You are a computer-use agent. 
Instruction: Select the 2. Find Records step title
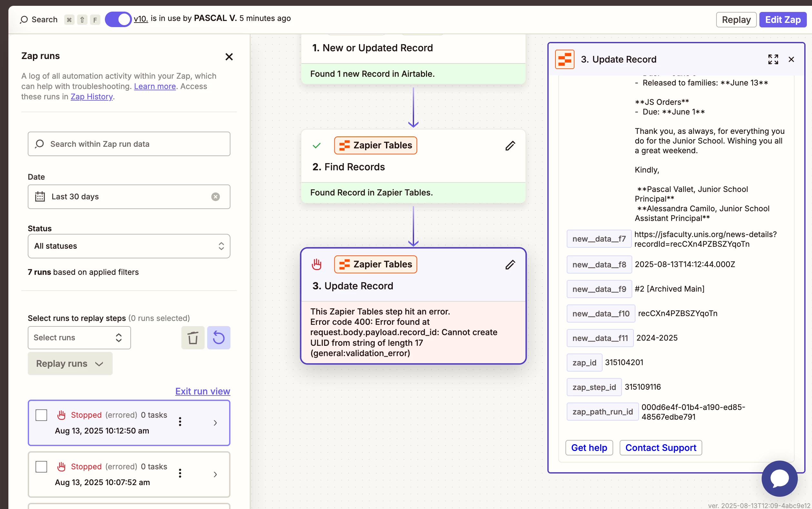[349, 167]
